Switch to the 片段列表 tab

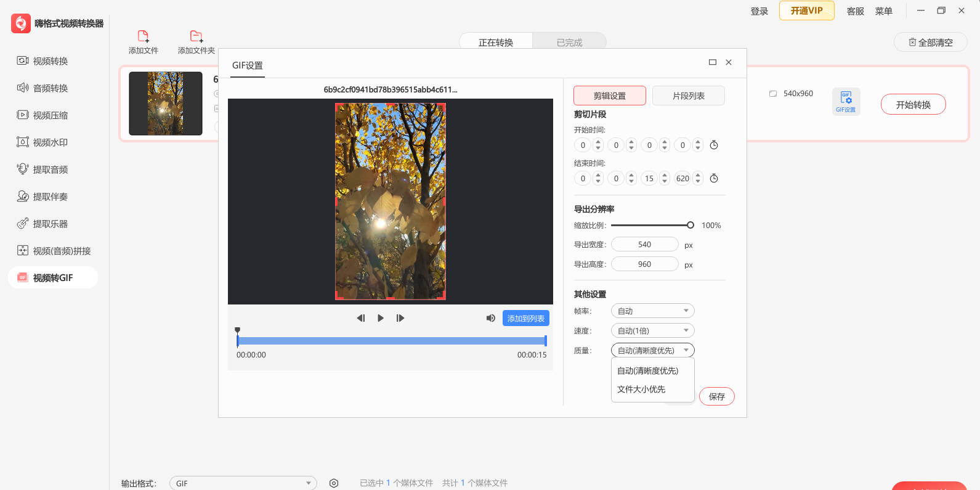tap(688, 96)
